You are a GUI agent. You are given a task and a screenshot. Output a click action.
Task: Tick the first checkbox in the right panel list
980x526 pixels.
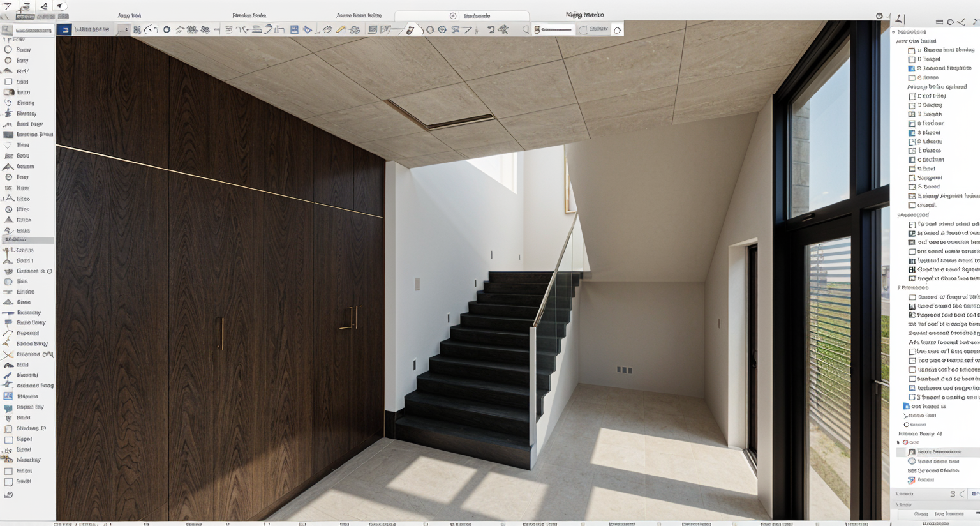click(x=912, y=50)
